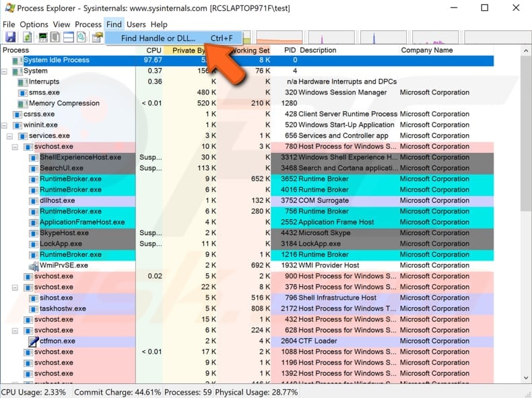The width and height of the screenshot is (532, 398).
Task: Click icon of svchost.exe PID 1088
Action: 28,352
